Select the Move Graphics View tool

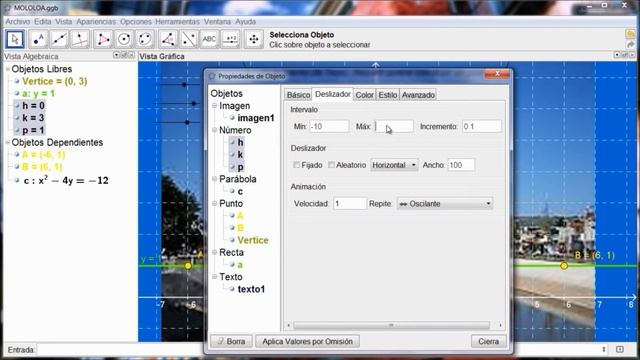click(x=254, y=39)
